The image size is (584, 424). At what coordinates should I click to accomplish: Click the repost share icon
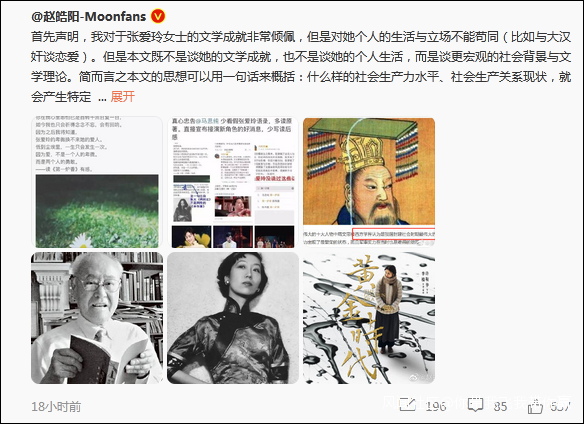point(407,405)
